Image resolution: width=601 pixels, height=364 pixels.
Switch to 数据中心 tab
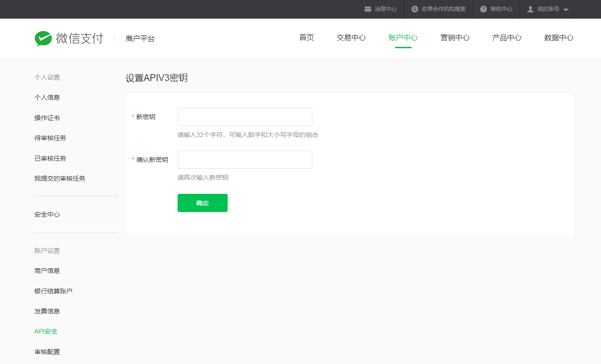(559, 38)
